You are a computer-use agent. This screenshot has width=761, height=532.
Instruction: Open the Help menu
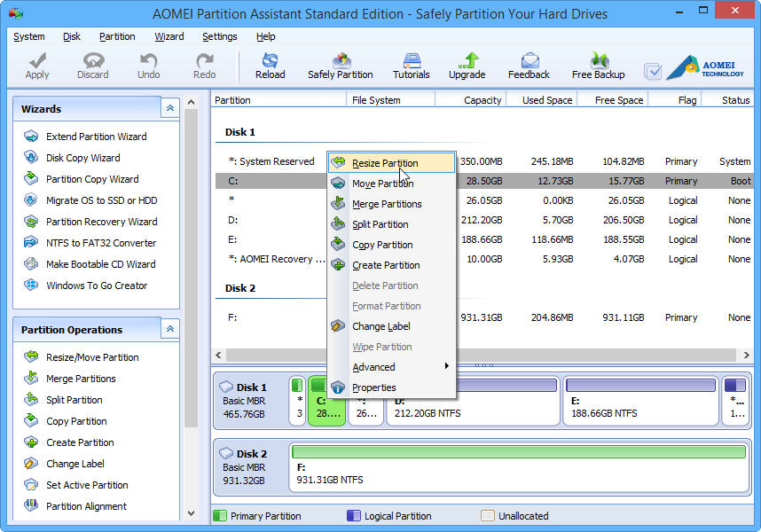265,37
